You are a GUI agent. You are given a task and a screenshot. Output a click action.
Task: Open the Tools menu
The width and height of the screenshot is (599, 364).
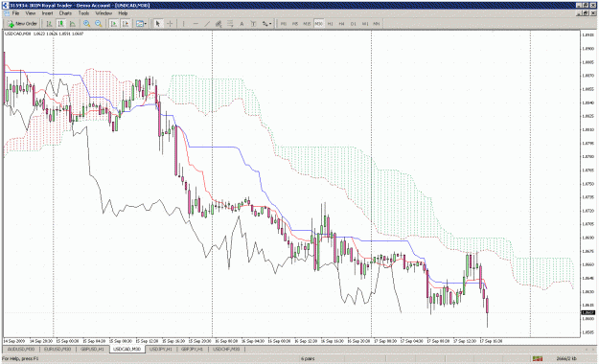click(x=83, y=13)
